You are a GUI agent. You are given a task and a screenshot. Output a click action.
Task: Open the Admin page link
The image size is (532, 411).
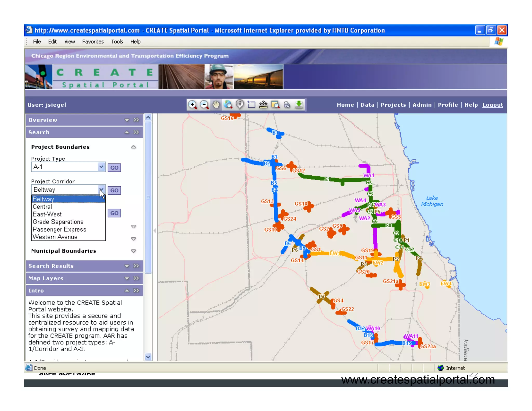point(422,105)
